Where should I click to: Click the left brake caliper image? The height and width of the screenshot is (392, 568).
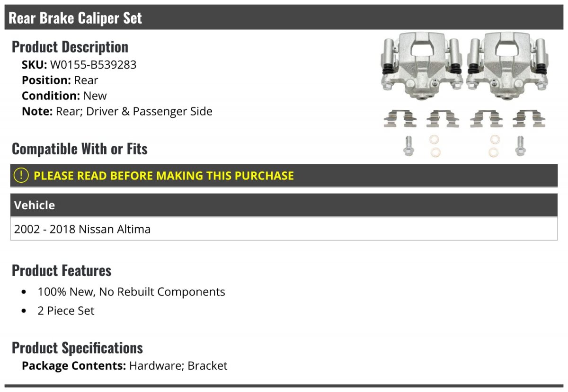pos(422,66)
